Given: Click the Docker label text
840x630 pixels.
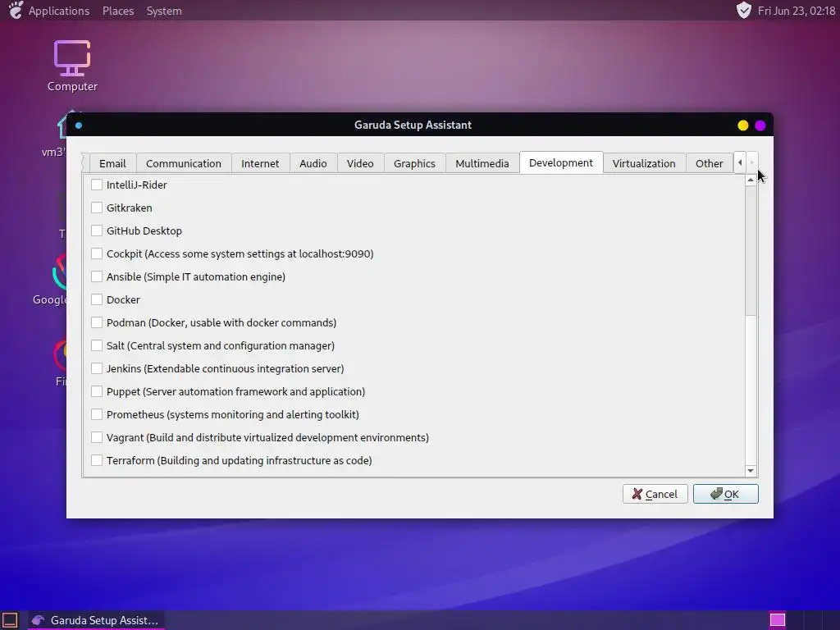Looking at the screenshot, I should [x=123, y=300].
